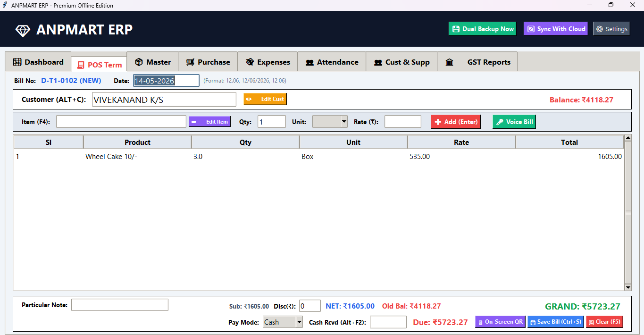
Task: Click the ANPMART diamond logo icon
Action: tap(23, 30)
